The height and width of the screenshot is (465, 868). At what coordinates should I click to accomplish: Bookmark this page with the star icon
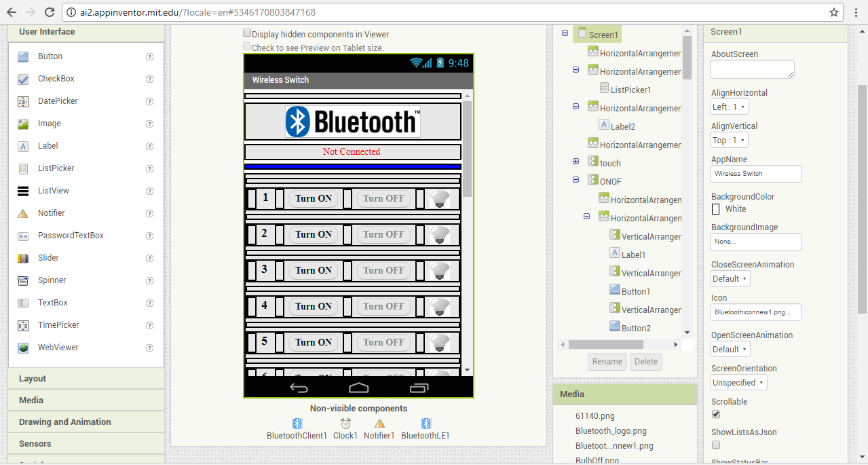[834, 12]
